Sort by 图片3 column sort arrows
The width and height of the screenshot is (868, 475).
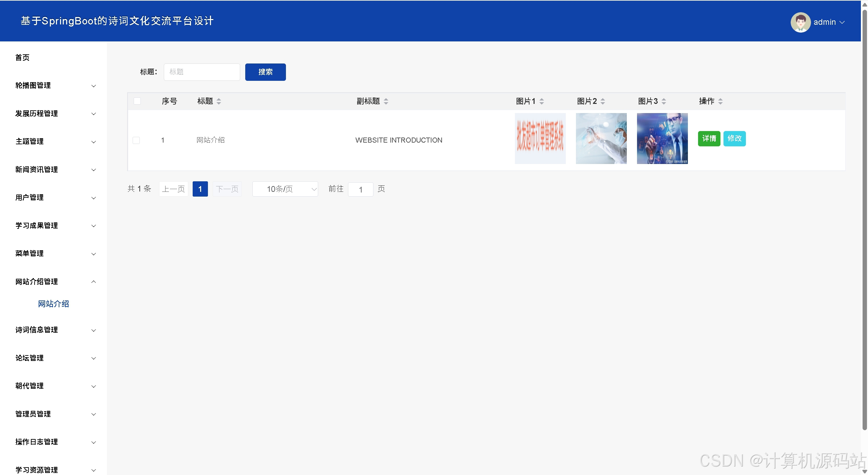coord(664,101)
